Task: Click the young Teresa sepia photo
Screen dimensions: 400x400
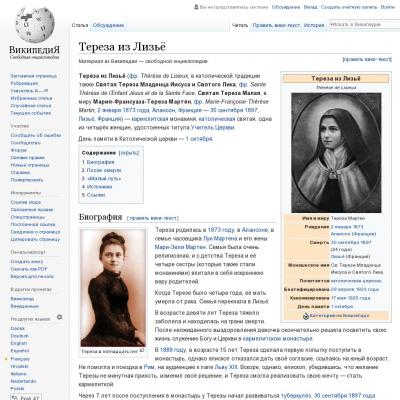Action: click(113, 288)
